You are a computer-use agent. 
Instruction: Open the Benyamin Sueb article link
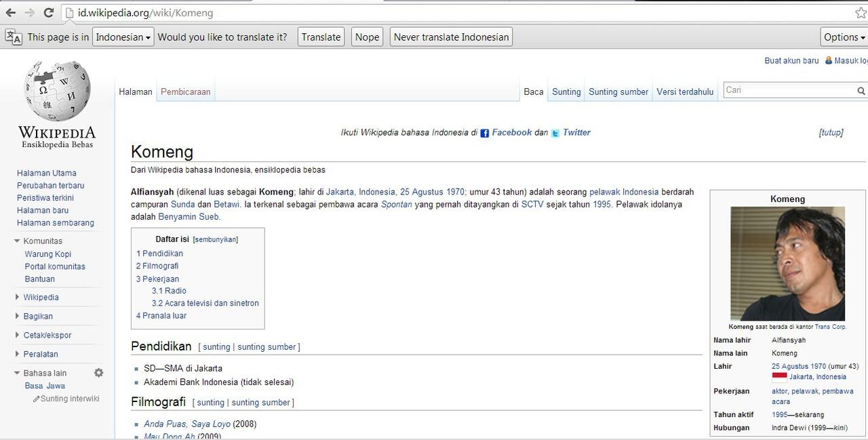189,217
